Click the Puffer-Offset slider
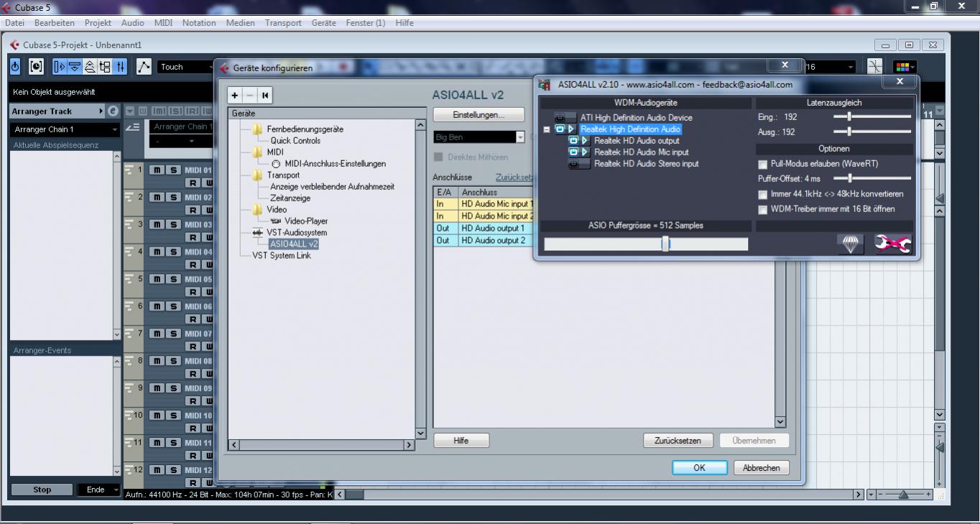This screenshot has width=980, height=524. pos(872,178)
